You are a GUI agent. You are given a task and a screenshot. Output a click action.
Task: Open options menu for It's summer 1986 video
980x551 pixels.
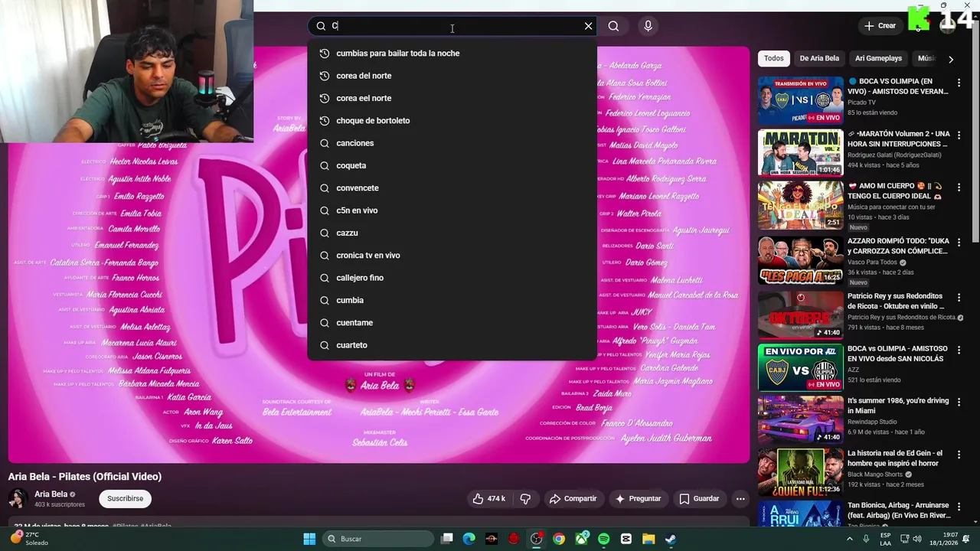tap(959, 402)
